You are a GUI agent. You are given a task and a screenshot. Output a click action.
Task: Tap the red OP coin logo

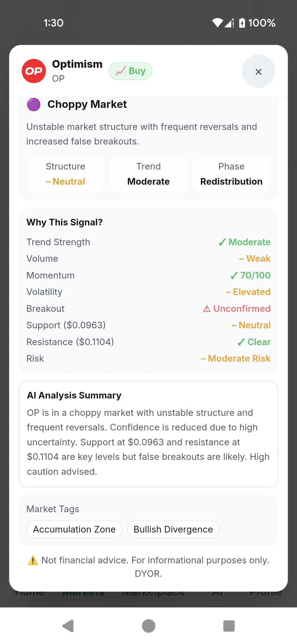(34, 71)
